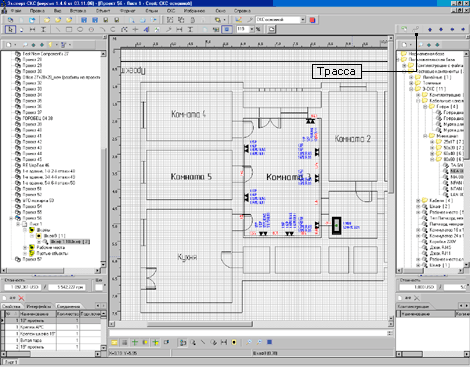Choose the line drawing tool
Image resolution: width=470 pixels, height=367 pixels.
[x=58, y=29]
